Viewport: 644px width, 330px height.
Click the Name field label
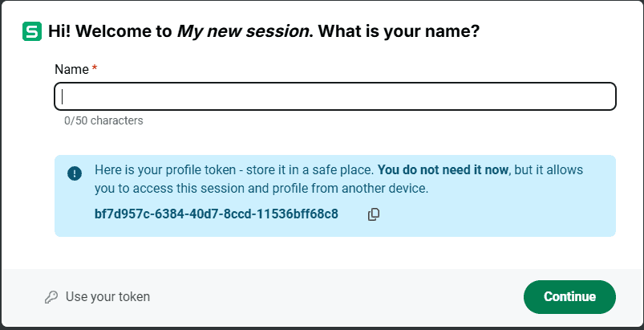71,70
